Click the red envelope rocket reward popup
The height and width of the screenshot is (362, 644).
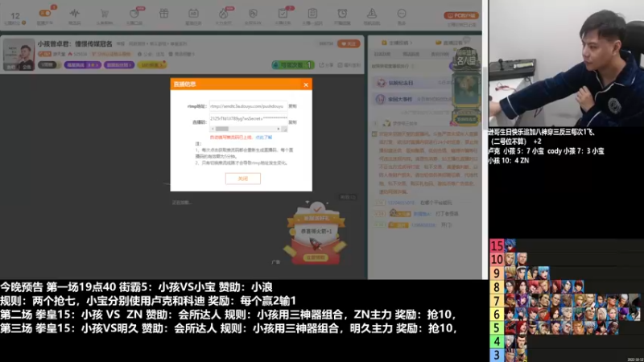[x=315, y=233]
